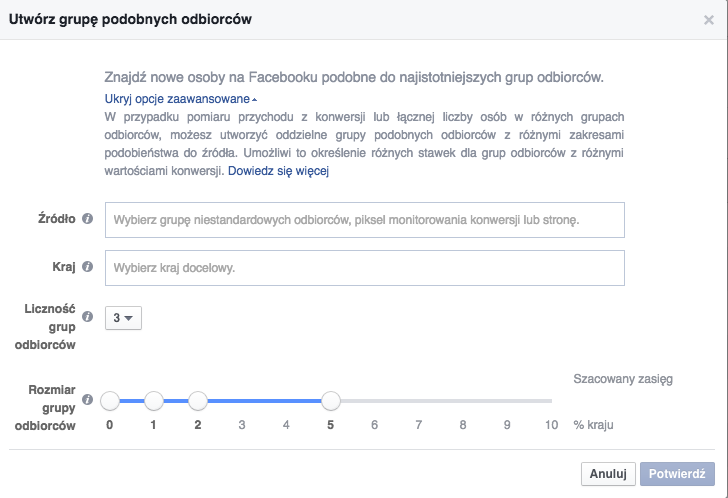The height and width of the screenshot is (498, 728).
Task: Click the slider track at value 8
Action: pyautogui.click(x=463, y=401)
